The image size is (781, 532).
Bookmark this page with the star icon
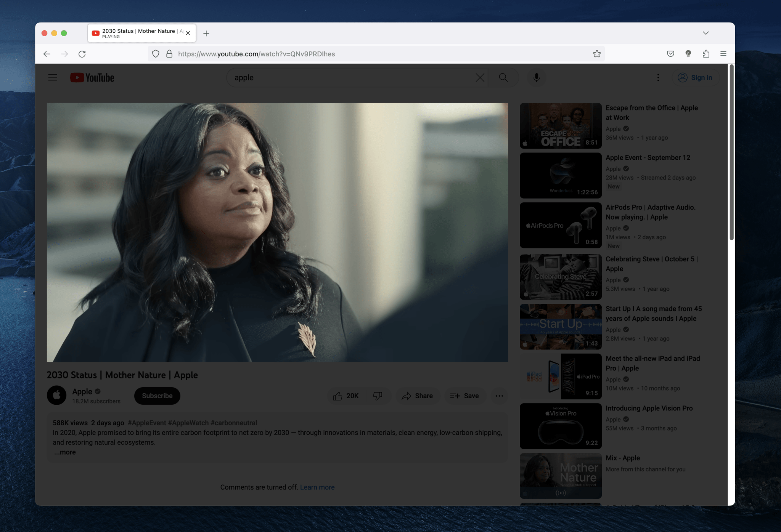tap(596, 54)
